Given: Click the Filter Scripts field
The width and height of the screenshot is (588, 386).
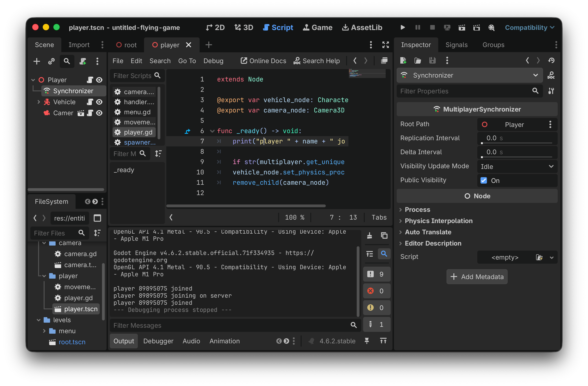Looking at the screenshot, I should tap(137, 76).
